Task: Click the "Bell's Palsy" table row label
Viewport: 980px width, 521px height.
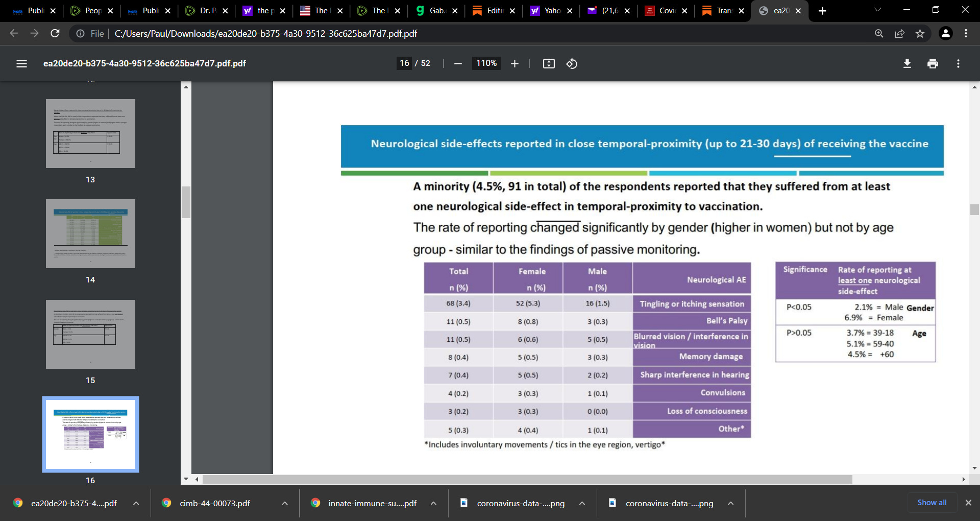Action: [x=726, y=321]
